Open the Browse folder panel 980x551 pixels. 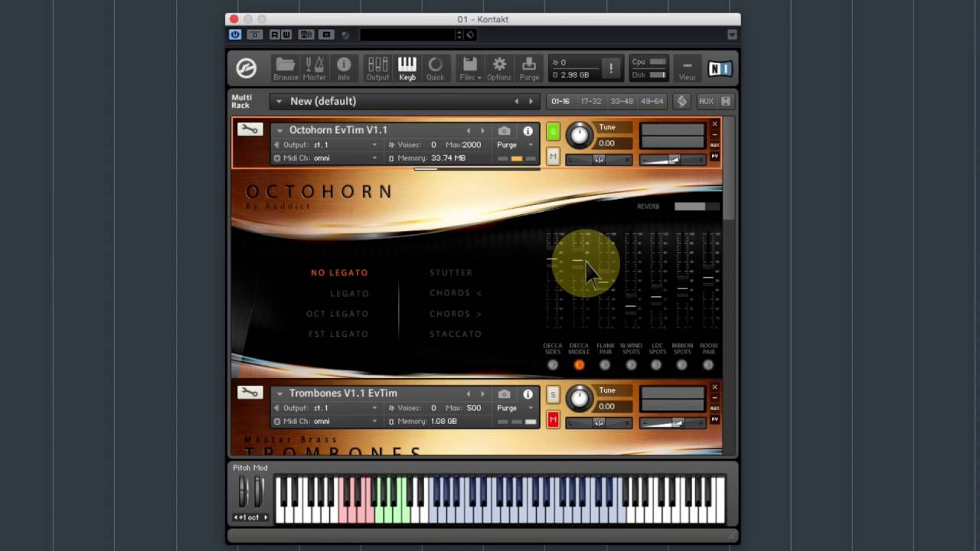tap(286, 68)
